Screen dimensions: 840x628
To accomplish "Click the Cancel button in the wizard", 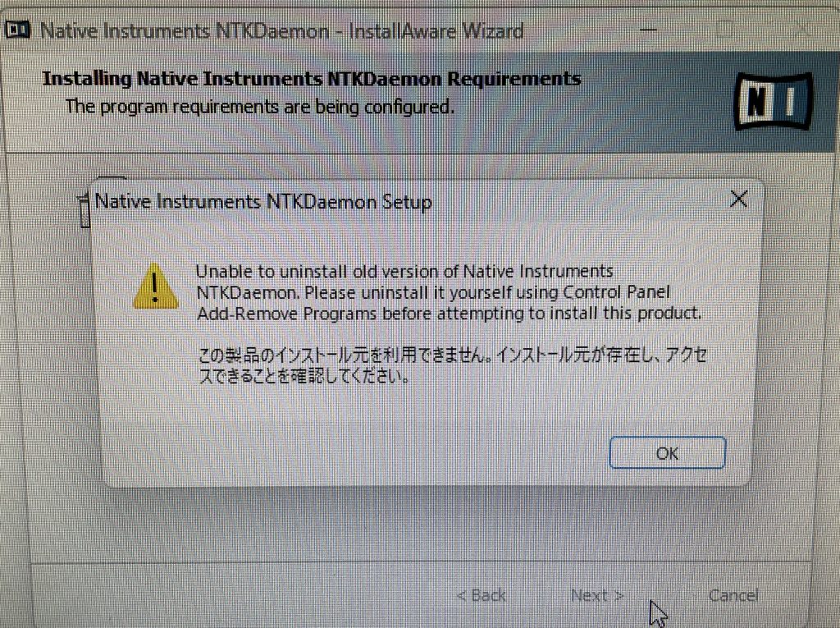I will coord(733,594).
